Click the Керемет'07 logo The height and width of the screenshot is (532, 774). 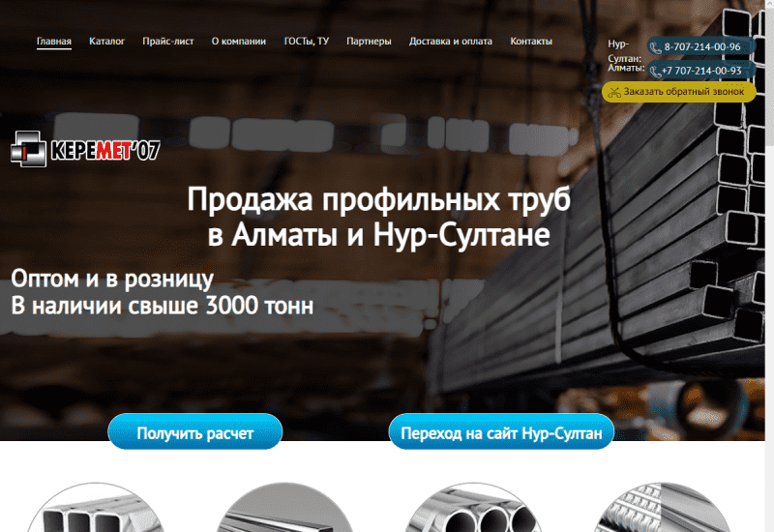click(x=85, y=149)
